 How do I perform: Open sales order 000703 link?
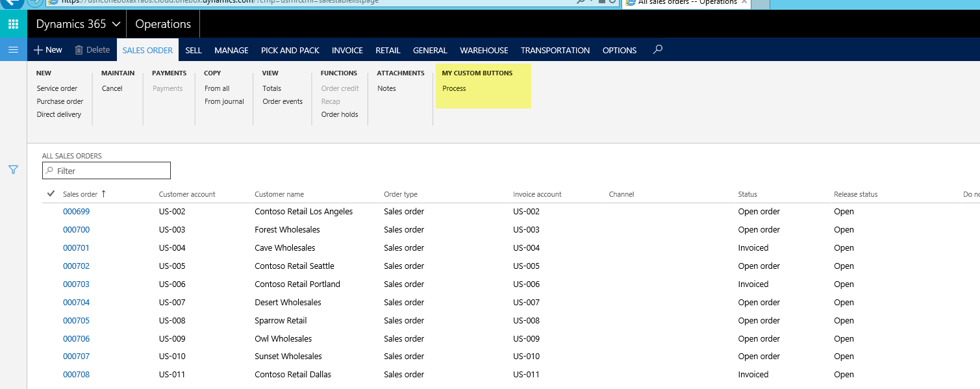pos(76,284)
